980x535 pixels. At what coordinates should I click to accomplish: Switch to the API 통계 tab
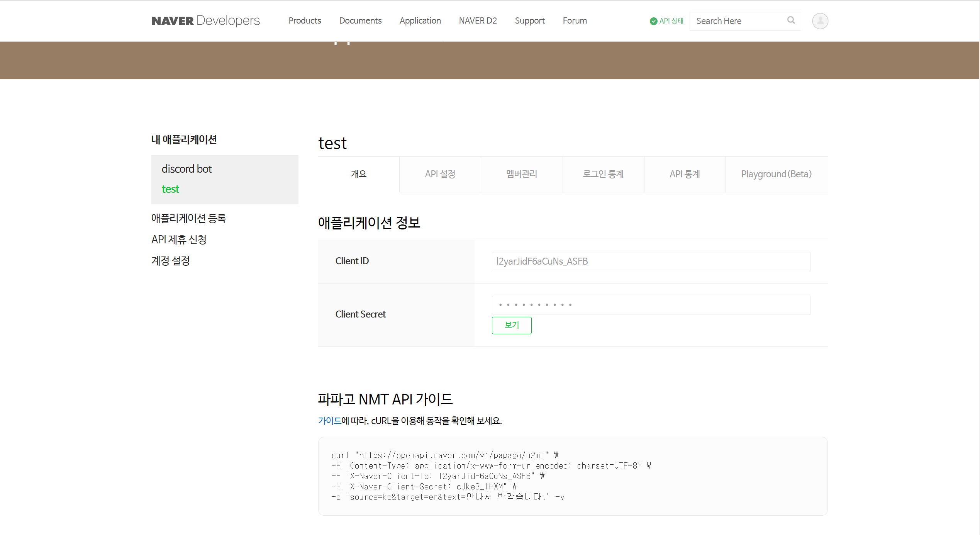pyautogui.click(x=685, y=174)
